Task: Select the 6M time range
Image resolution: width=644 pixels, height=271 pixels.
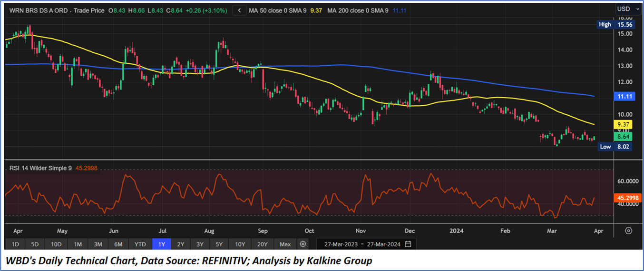Action: point(118,244)
